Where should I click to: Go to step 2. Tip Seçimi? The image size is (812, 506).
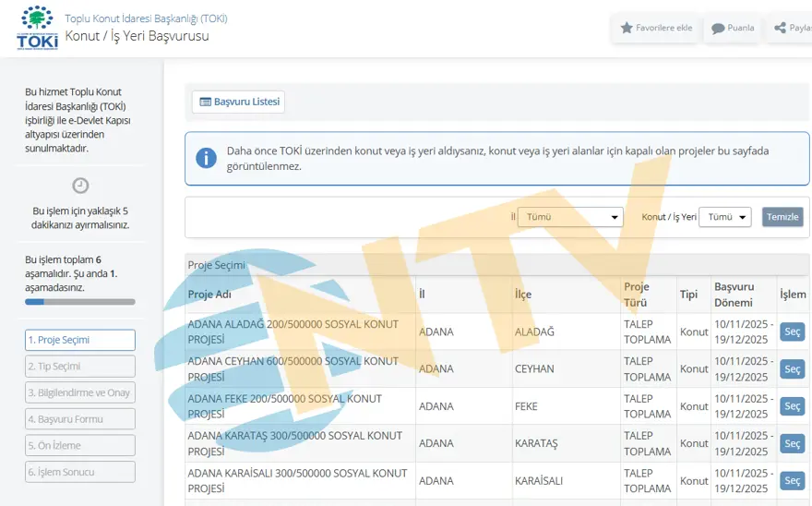pyautogui.click(x=80, y=367)
